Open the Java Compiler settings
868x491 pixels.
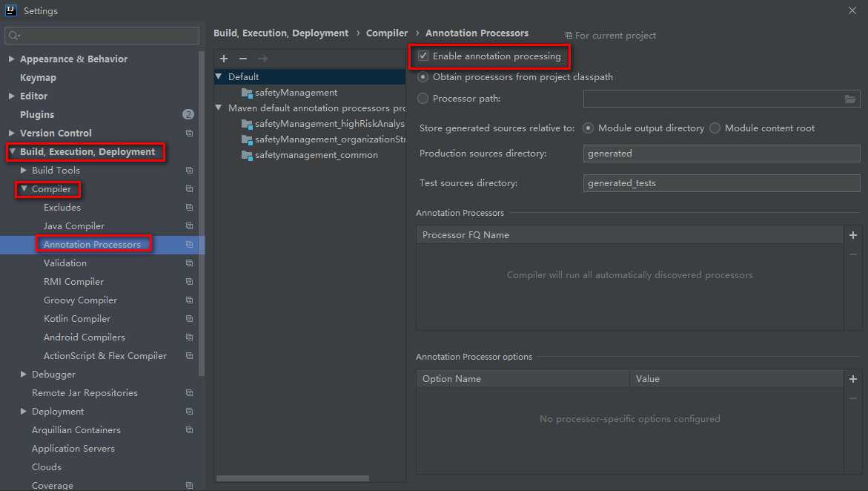74,226
